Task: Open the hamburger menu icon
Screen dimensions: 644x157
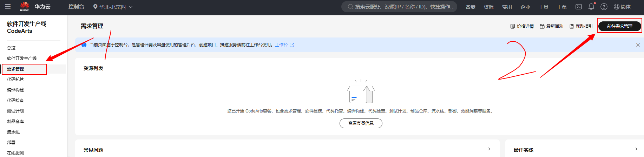Action: 7,7
